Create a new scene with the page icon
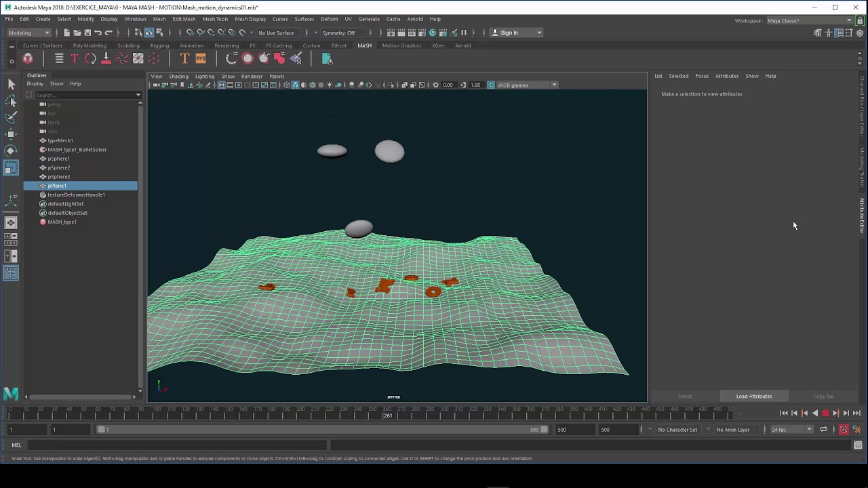868x488 pixels. coord(66,33)
